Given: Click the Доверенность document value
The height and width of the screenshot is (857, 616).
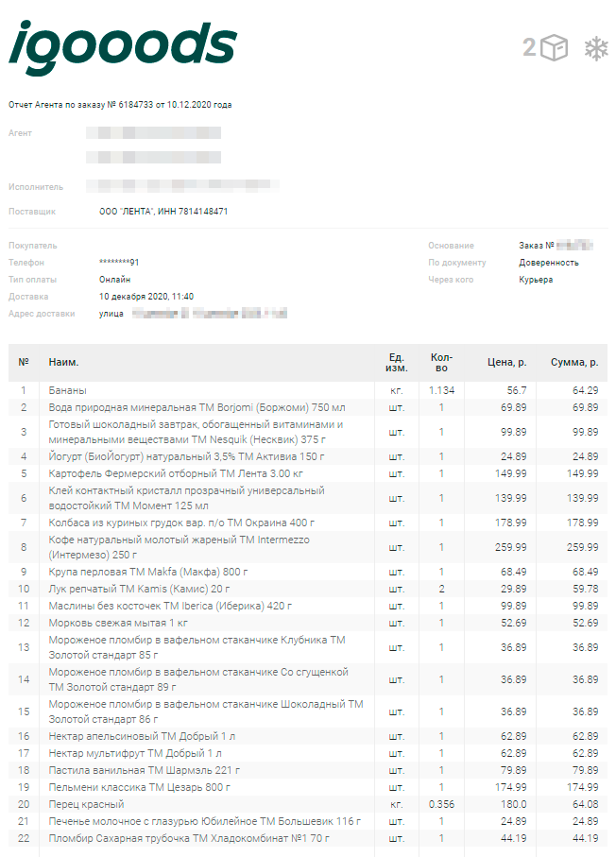Looking at the screenshot, I should [549, 263].
